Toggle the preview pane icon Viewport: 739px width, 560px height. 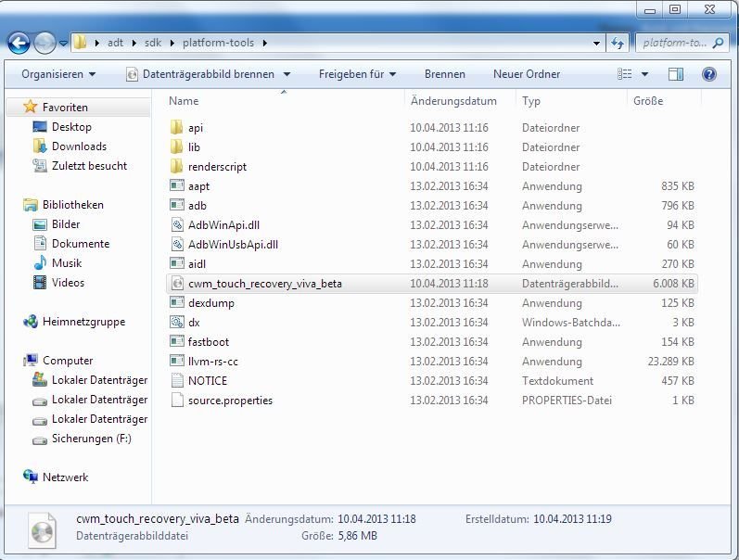675,74
